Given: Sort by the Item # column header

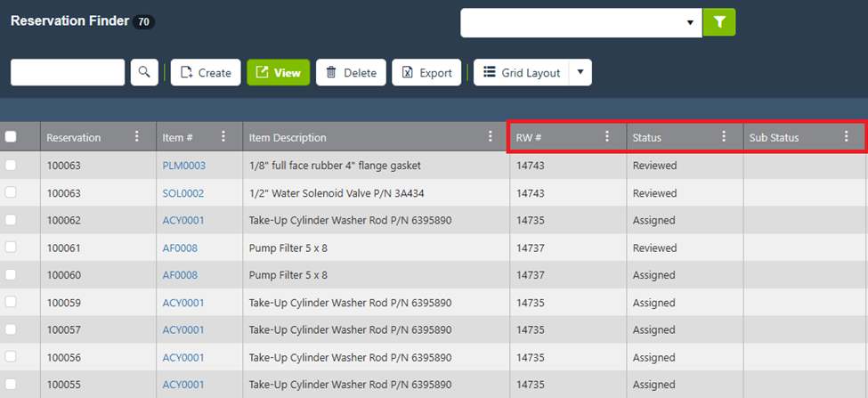Looking at the screenshot, I should pos(177,137).
